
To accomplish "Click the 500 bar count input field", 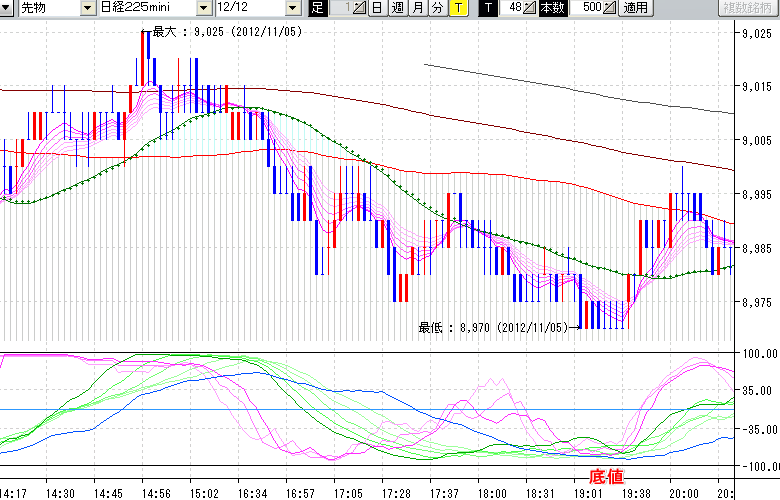I will [586, 8].
